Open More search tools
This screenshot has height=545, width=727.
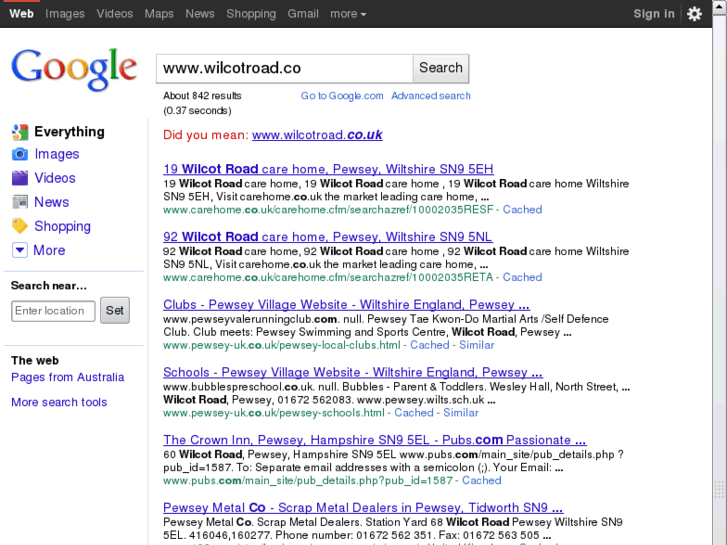(59, 402)
